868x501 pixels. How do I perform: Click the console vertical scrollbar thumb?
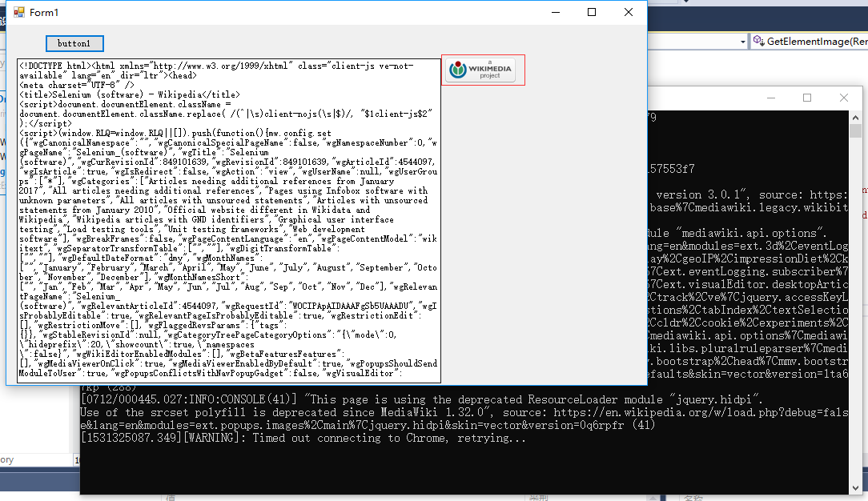click(855, 133)
